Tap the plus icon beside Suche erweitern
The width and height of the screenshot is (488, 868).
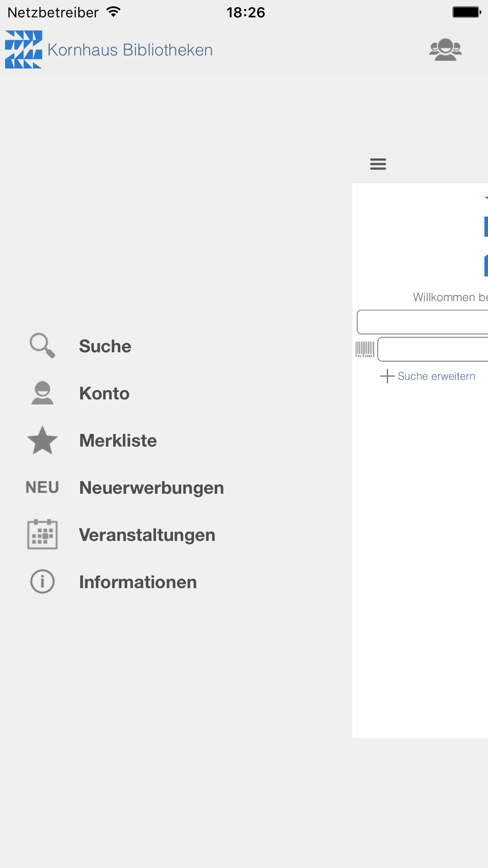click(387, 376)
